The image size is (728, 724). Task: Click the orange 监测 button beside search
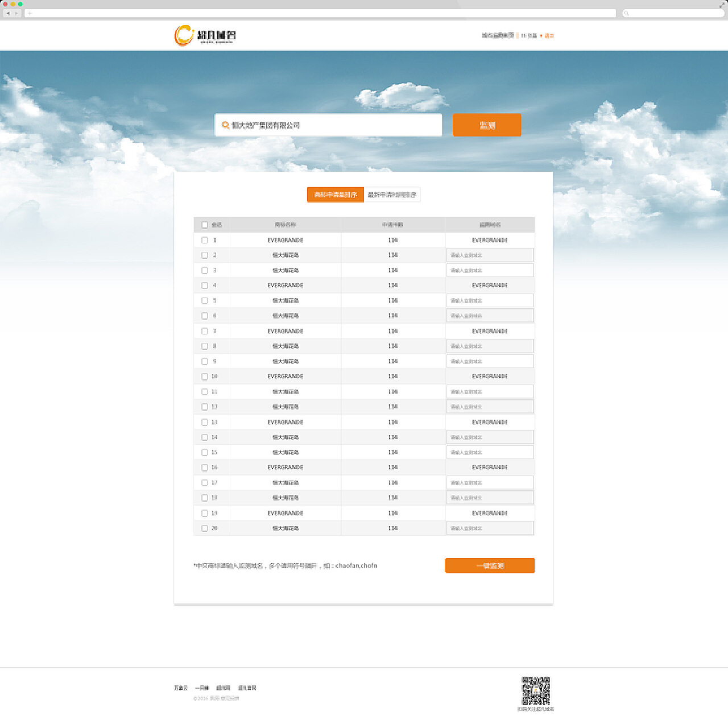click(487, 125)
